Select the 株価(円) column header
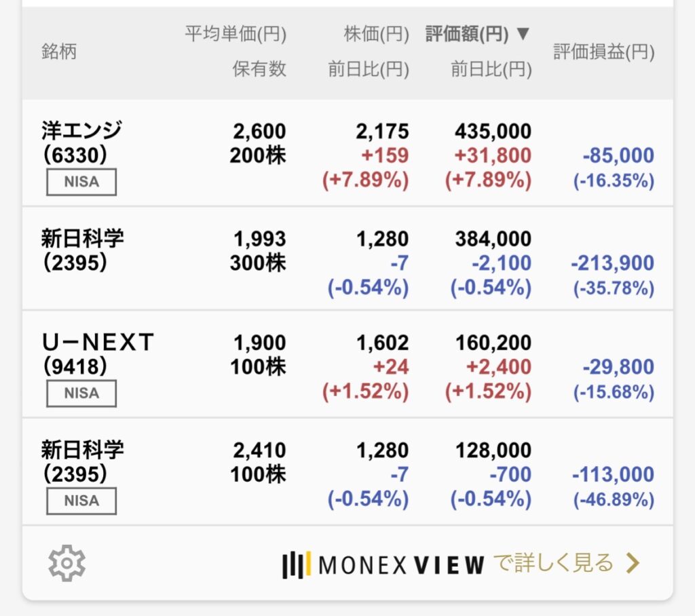Viewport: 695px width, 616px height. [x=376, y=34]
